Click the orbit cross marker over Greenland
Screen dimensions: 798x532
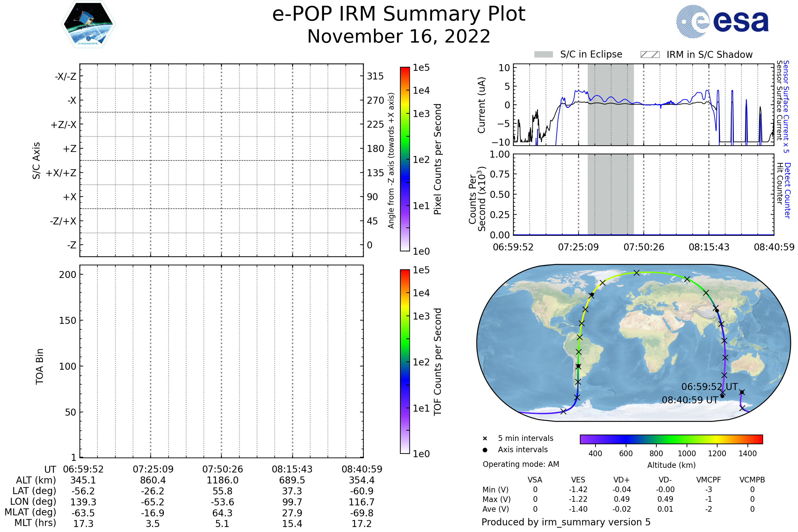602,283
